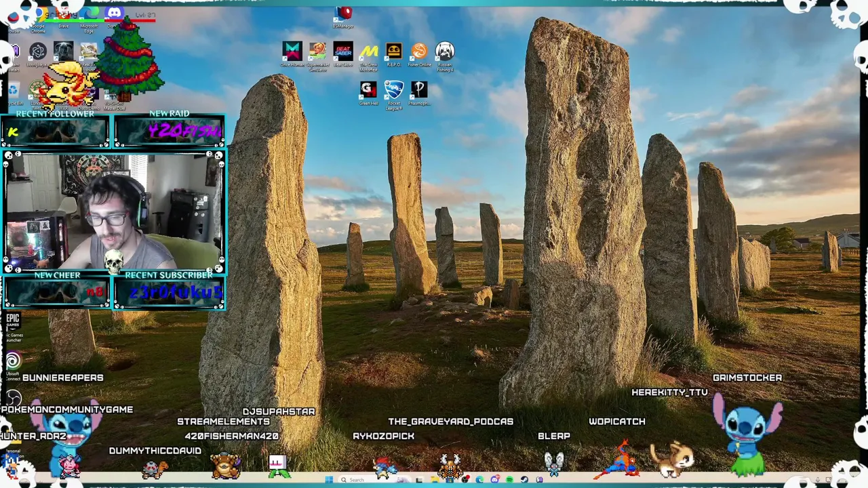The height and width of the screenshot is (488, 868).
Task: Open Steam from the taskbar
Action: 524,480
